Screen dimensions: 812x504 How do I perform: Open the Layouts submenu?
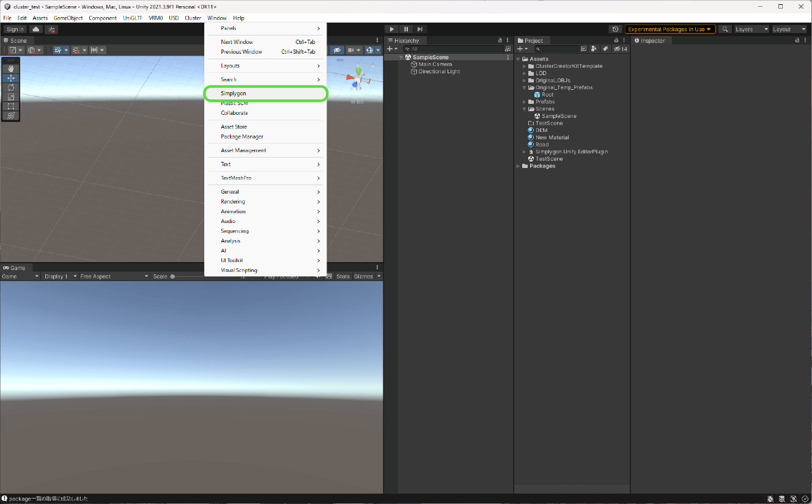tap(265, 65)
